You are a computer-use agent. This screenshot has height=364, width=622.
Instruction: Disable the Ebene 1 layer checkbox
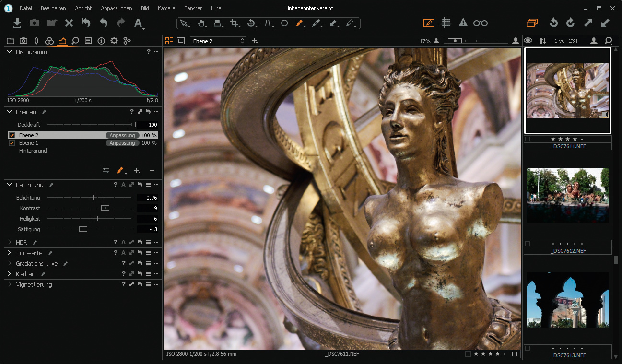(x=12, y=143)
